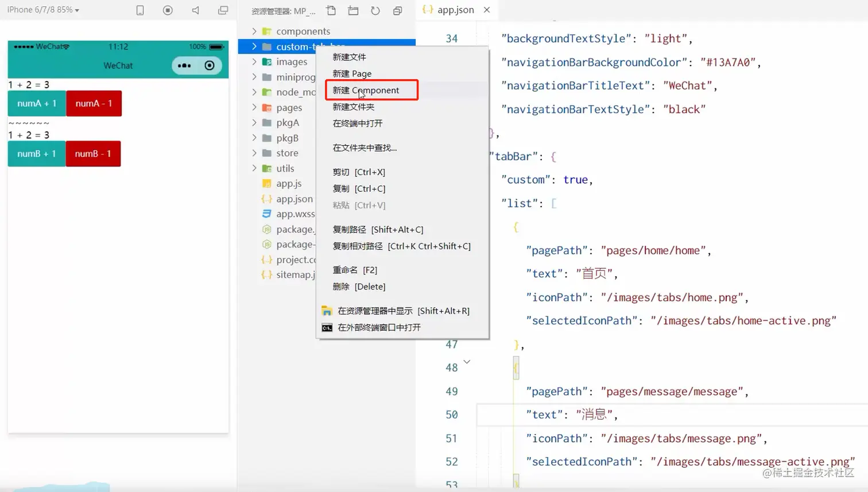Click the phone device icon in simulator toolbar
The height and width of the screenshot is (492, 868).
(140, 10)
